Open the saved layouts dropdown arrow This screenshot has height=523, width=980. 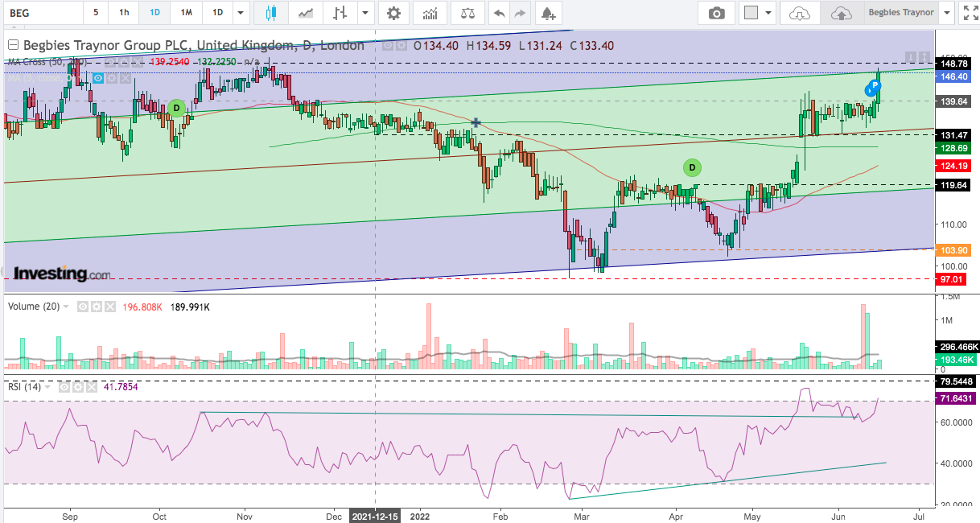click(x=947, y=13)
